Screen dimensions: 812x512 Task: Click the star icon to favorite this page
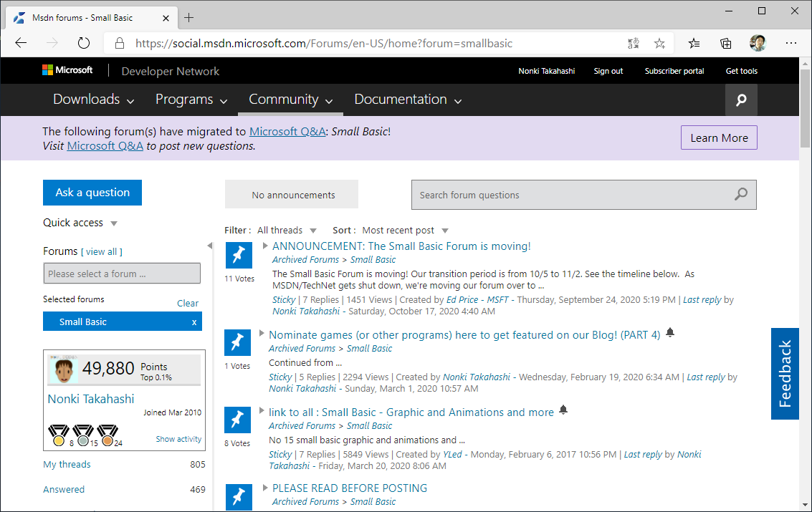click(x=659, y=43)
